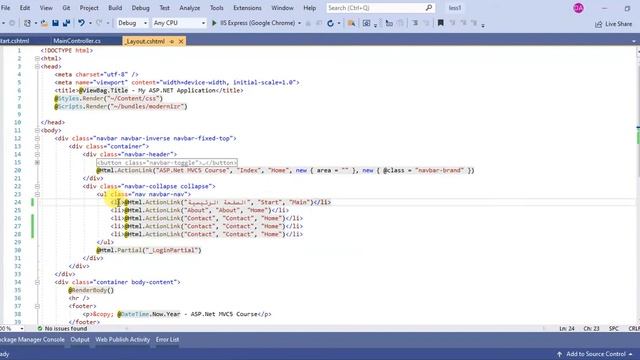Click the increase indent toolbar icon
640x360 pixels.
point(415,23)
